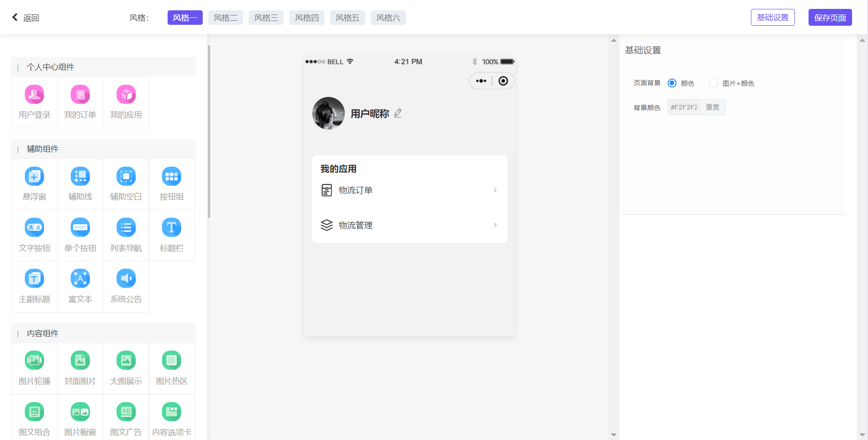Screen dimensions: 868x440
Task: Select the 我的订单 component icon
Action: point(80,95)
